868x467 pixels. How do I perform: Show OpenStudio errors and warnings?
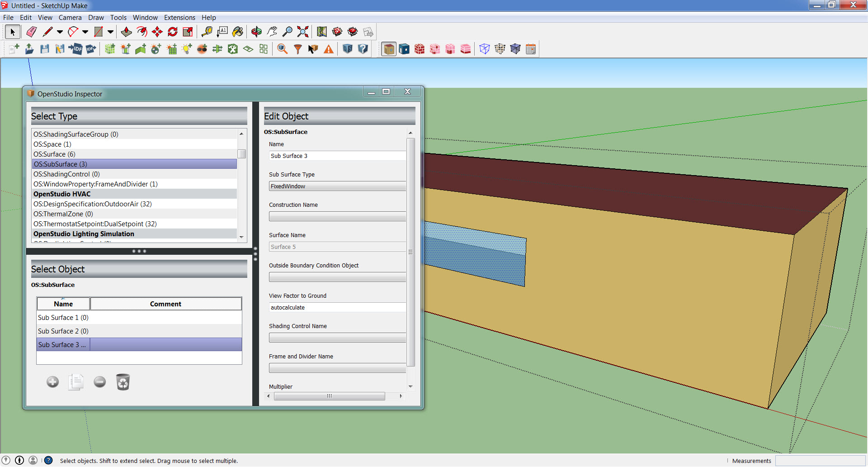tap(328, 49)
